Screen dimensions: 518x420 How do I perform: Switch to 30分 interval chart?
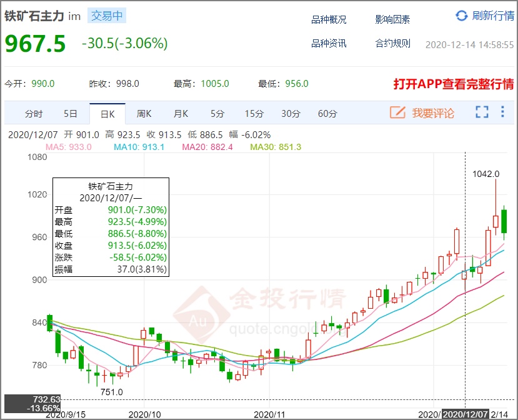(x=291, y=114)
